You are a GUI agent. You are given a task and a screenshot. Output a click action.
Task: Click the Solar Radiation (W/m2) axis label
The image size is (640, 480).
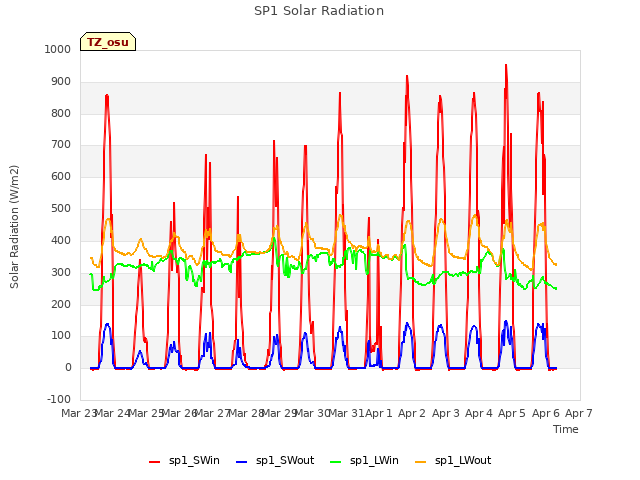pos(14,227)
